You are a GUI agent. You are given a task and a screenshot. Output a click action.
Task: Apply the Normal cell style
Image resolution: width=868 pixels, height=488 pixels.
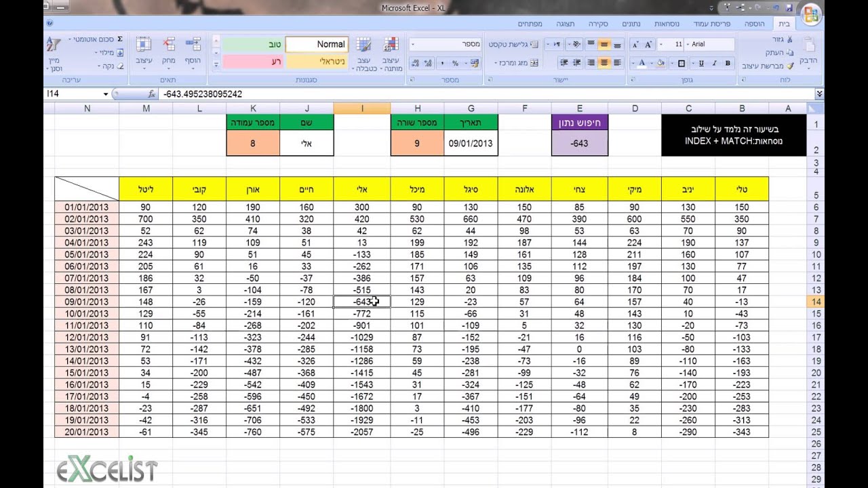click(x=317, y=44)
